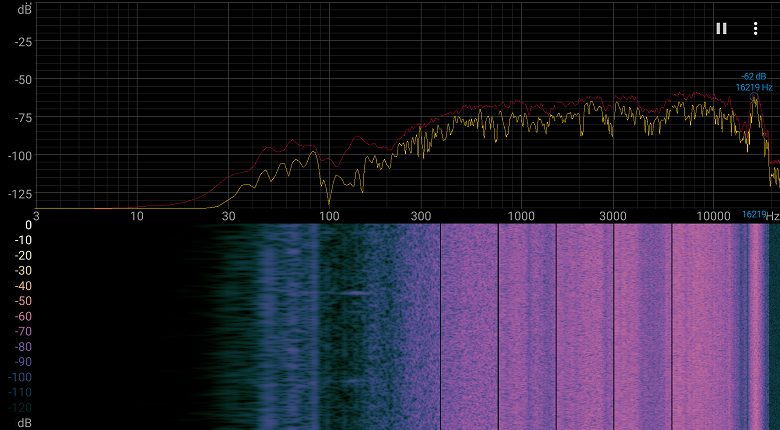
Task: Click the 100 frequency axis label
Action: pos(329,216)
